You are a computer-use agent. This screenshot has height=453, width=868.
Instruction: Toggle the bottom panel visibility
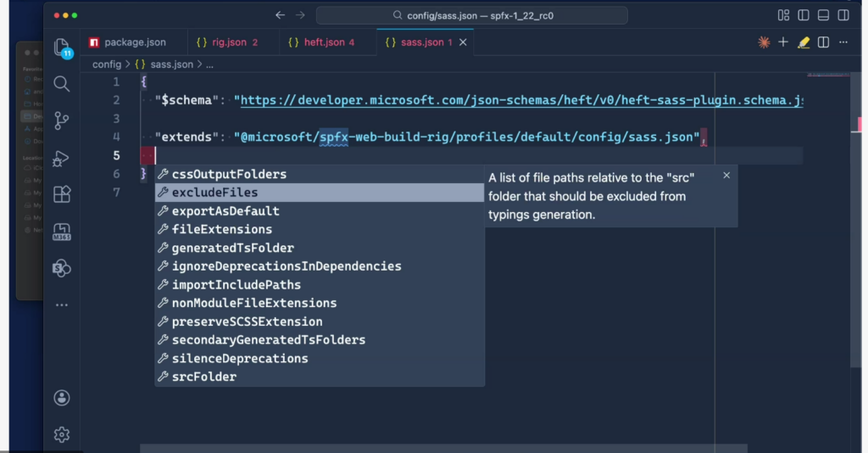point(822,15)
